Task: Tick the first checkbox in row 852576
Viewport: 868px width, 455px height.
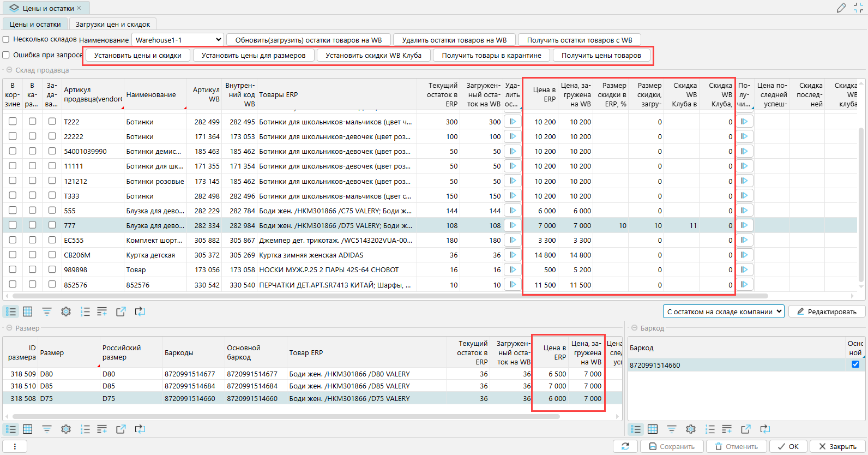Action: pos(13,284)
